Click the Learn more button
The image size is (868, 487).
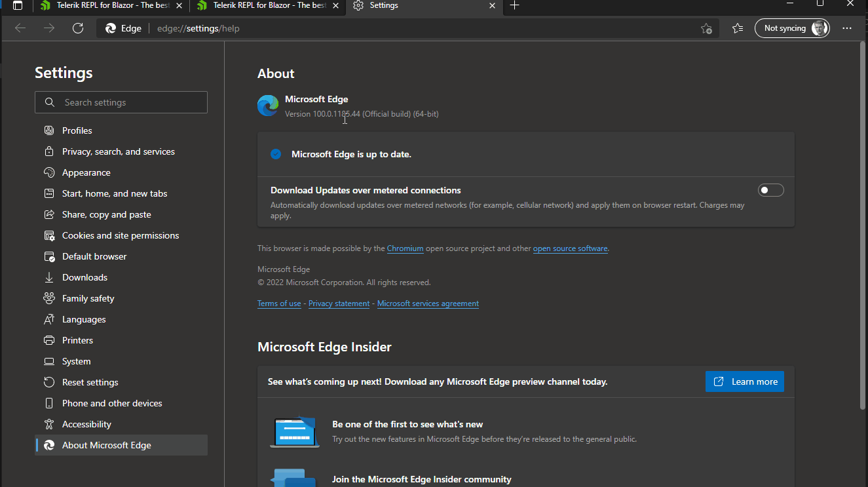pyautogui.click(x=745, y=381)
